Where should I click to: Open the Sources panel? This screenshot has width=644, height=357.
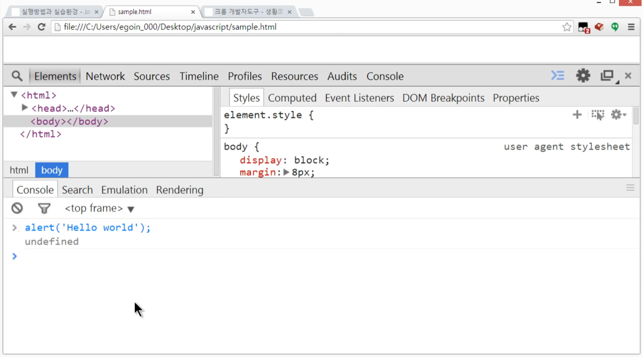(x=152, y=76)
